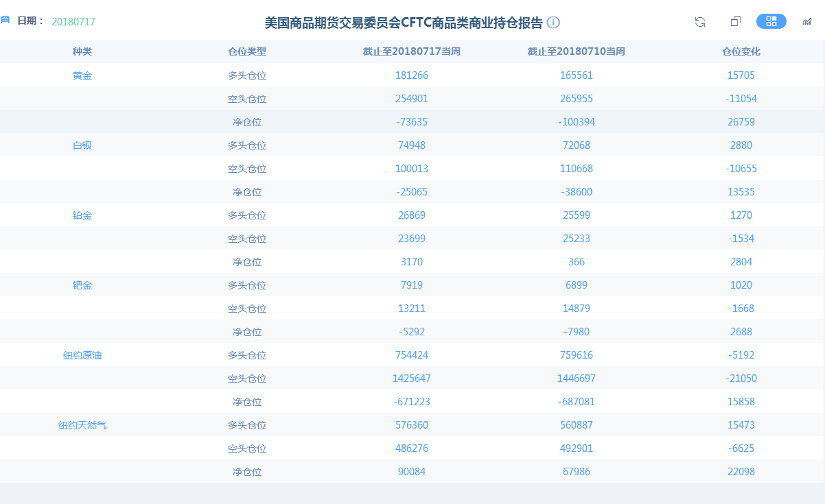Select the 黄金 row label

(82, 75)
